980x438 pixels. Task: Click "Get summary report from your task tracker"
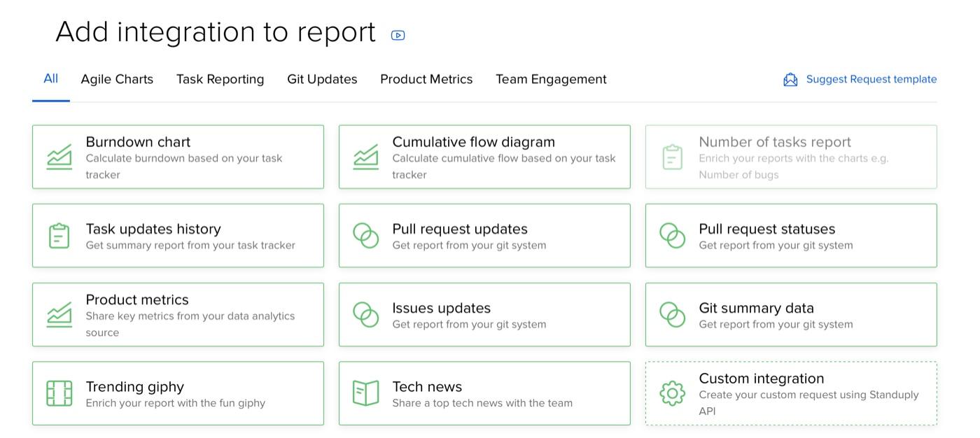(190, 246)
